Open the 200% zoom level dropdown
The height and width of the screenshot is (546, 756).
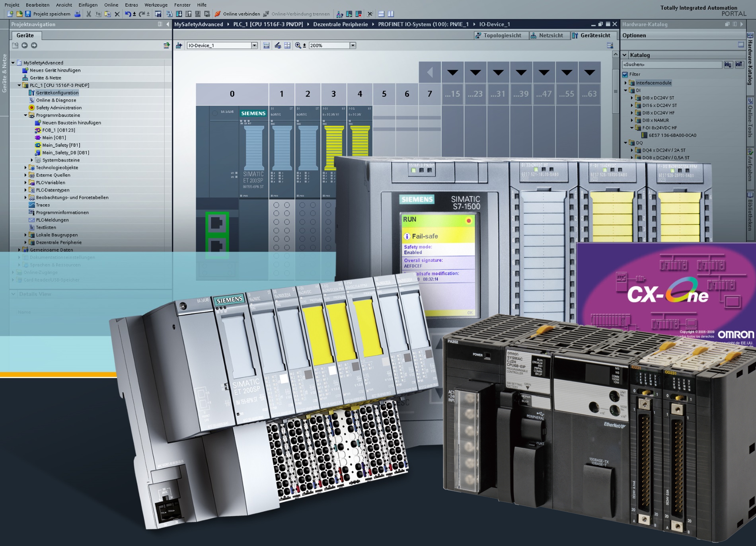click(353, 45)
